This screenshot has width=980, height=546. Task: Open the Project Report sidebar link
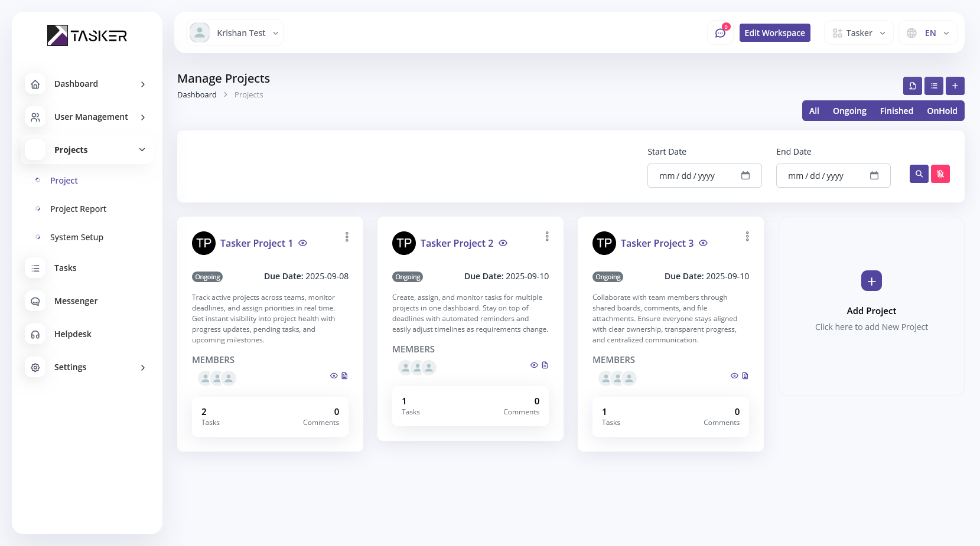click(78, 209)
